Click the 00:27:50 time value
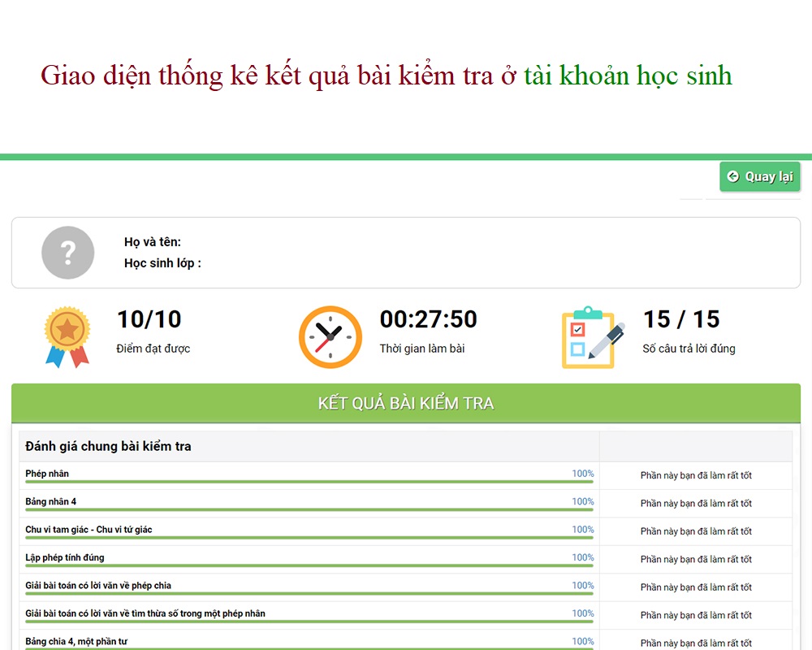The image size is (812, 650). (x=428, y=319)
